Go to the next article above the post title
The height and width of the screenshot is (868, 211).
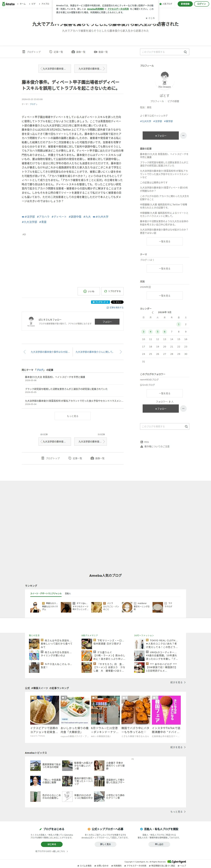[90, 69]
